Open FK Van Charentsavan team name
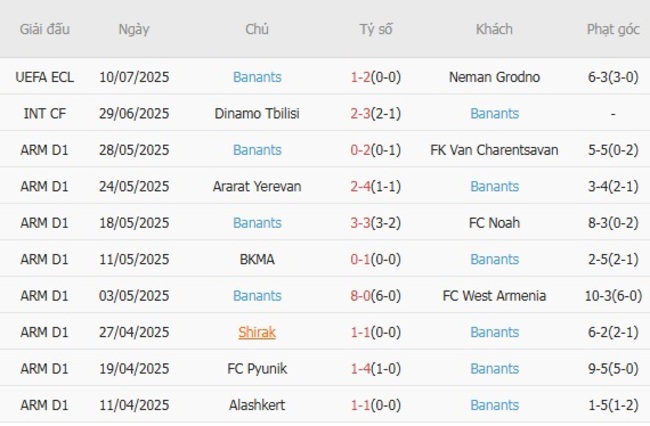 coord(494,150)
